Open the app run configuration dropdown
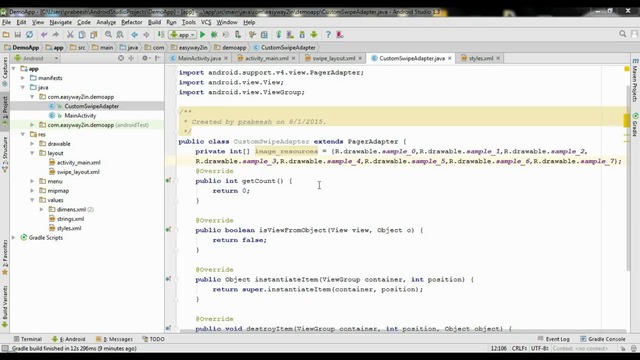This screenshot has width=640, height=360. (x=182, y=35)
